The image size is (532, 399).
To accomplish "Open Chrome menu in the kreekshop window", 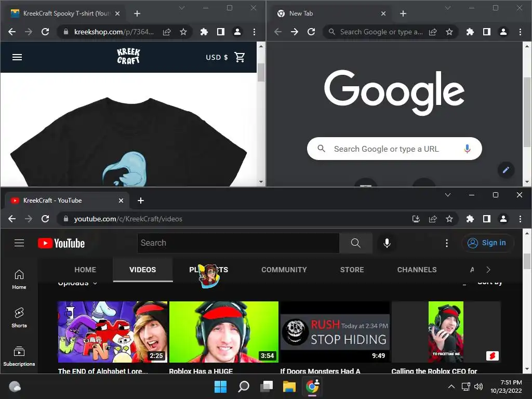I will pos(254,32).
